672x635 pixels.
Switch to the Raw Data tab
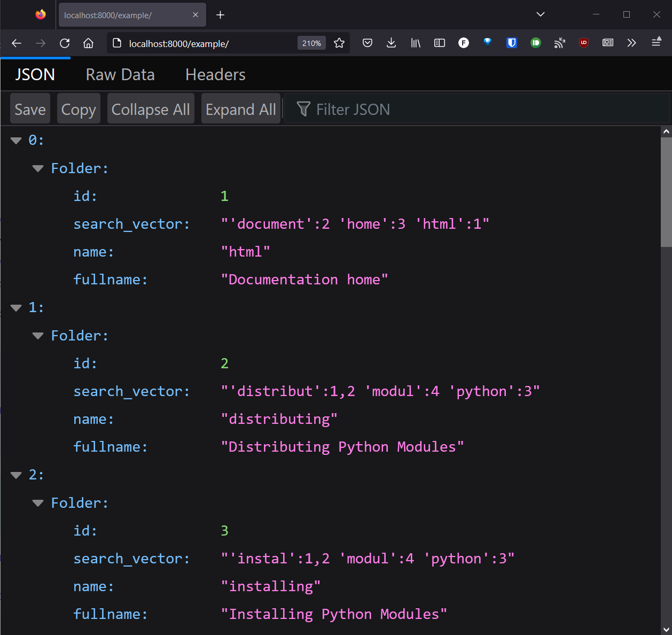tap(120, 74)
